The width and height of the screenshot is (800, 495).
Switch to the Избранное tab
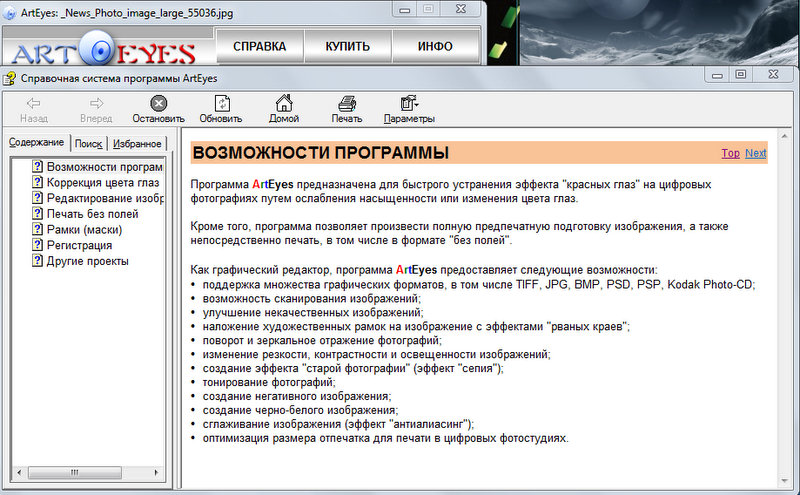[137, 144]
